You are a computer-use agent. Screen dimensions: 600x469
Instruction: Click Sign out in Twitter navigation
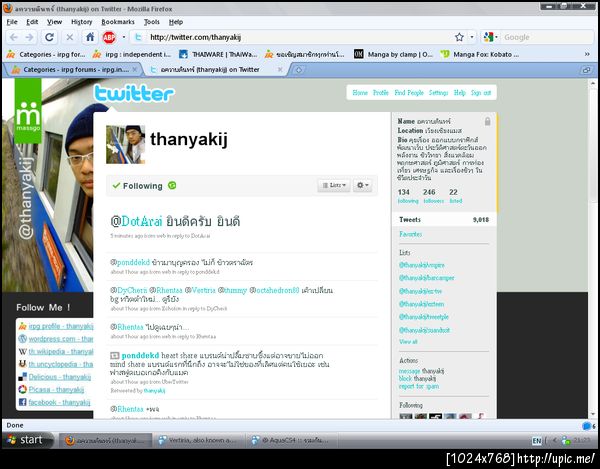click(x=481, y=93)
